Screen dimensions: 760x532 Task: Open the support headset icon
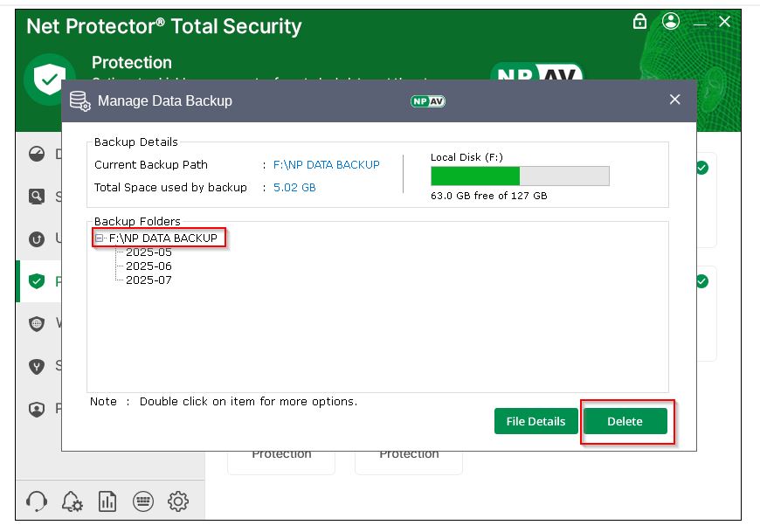point(37,501)
